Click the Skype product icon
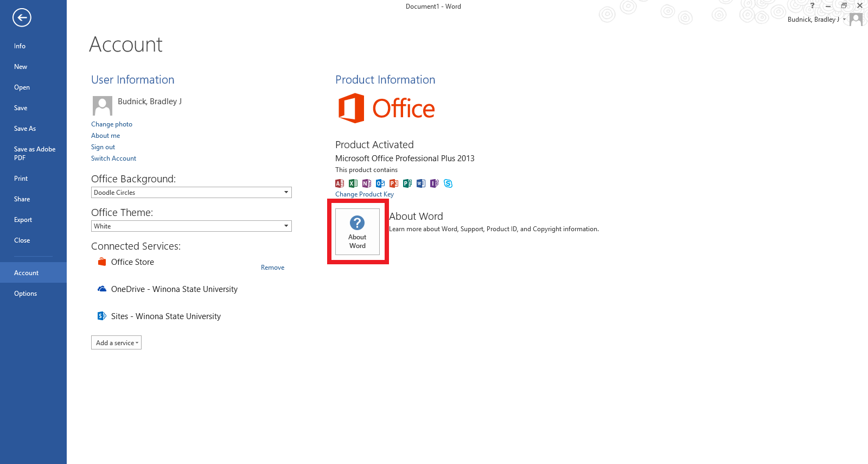The image size is (868, 464). 448,183
